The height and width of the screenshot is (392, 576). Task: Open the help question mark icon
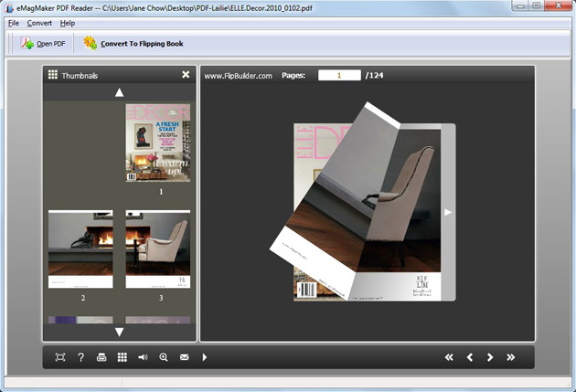pyautogui.click(x=80, y=357)
